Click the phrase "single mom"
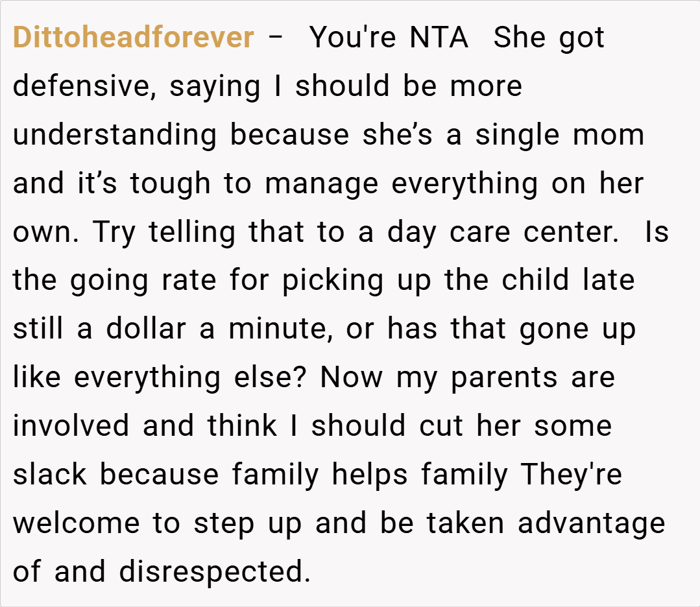Screen dimensions: 700x607 [x=559, y=136]
